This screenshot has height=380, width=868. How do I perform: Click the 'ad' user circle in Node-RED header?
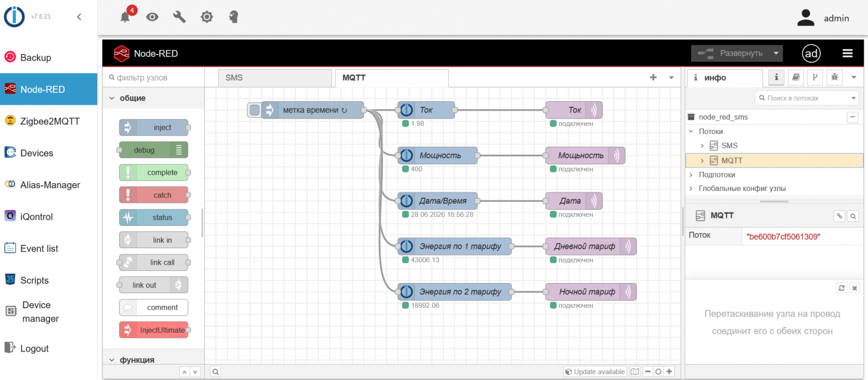click(812, 53)
